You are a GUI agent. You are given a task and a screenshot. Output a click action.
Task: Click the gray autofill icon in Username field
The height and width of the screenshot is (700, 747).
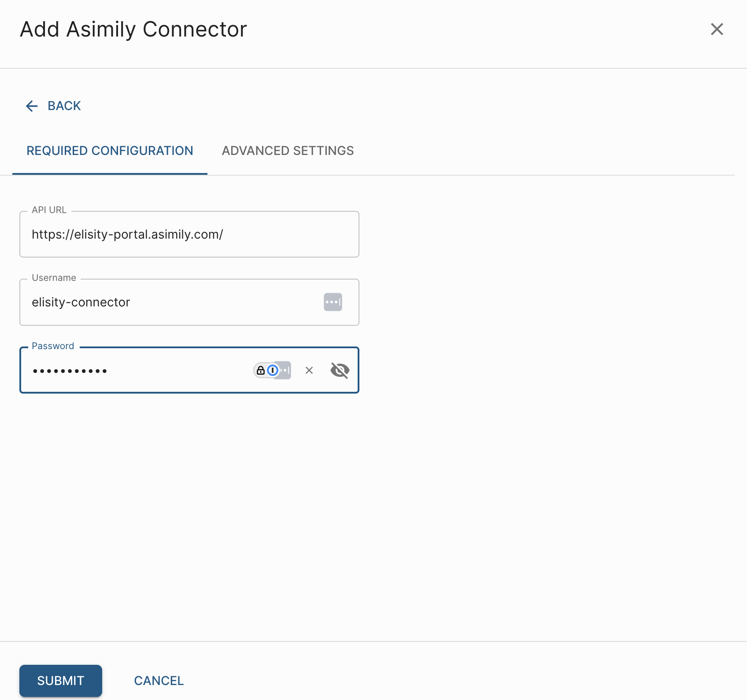(x=333, y=302)
